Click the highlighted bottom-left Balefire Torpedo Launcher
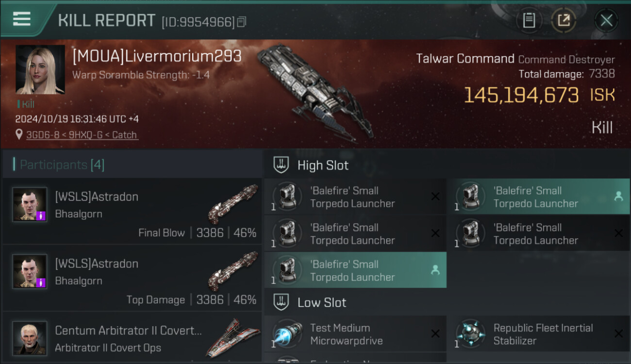Image resolution: width=631 pixels, height=364 pixels. tap(355, 270)
